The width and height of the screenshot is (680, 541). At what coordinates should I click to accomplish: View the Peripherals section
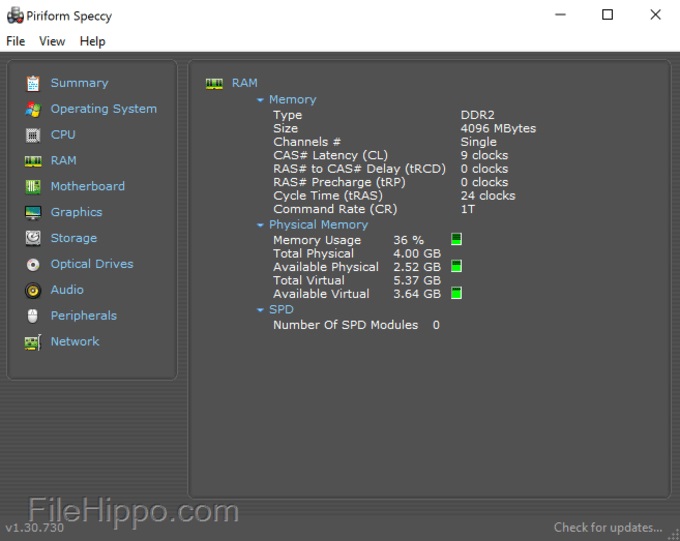[84, 316]
